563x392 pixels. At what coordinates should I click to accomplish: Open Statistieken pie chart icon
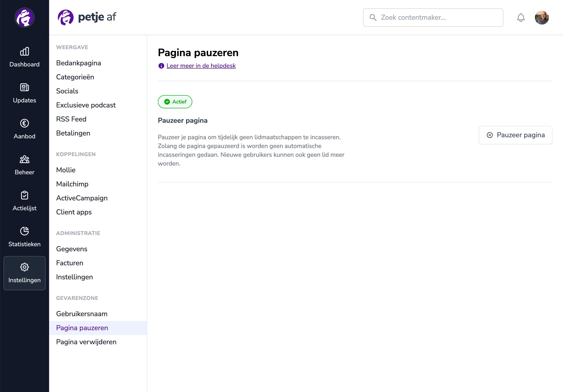tap(25, 231)
